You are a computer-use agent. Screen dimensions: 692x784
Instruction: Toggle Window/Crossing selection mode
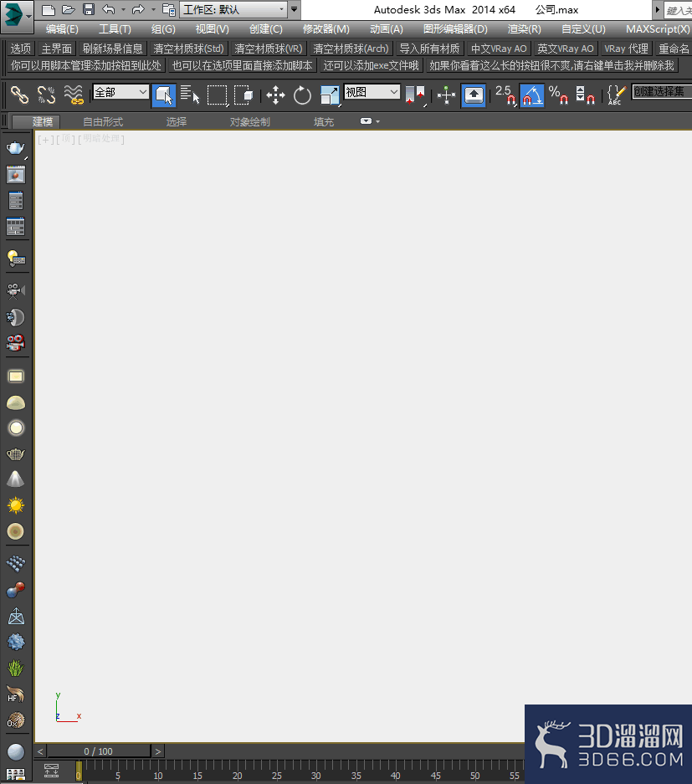tap(243, 95)
